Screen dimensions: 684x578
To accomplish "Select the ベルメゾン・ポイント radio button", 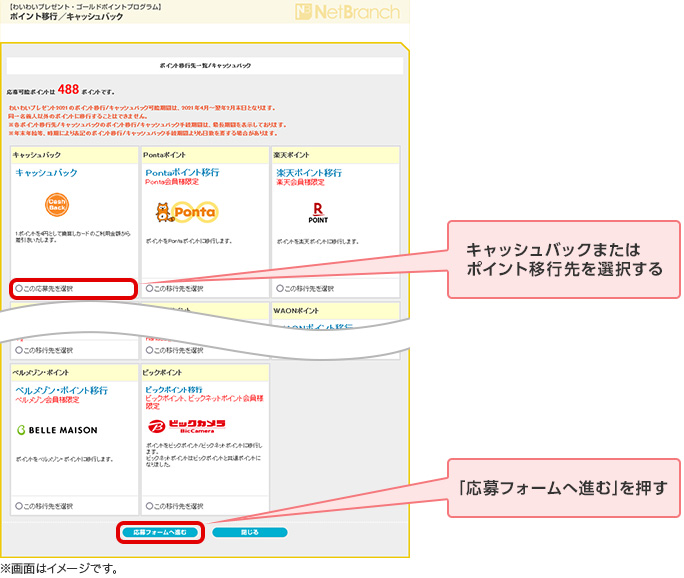I will pyautogui.click(x=18, y=506).
